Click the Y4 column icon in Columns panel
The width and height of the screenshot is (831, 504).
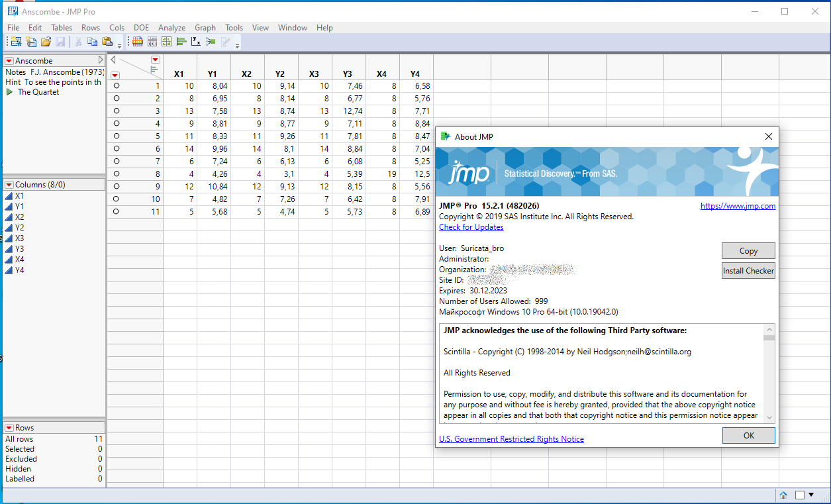point(9,270)
